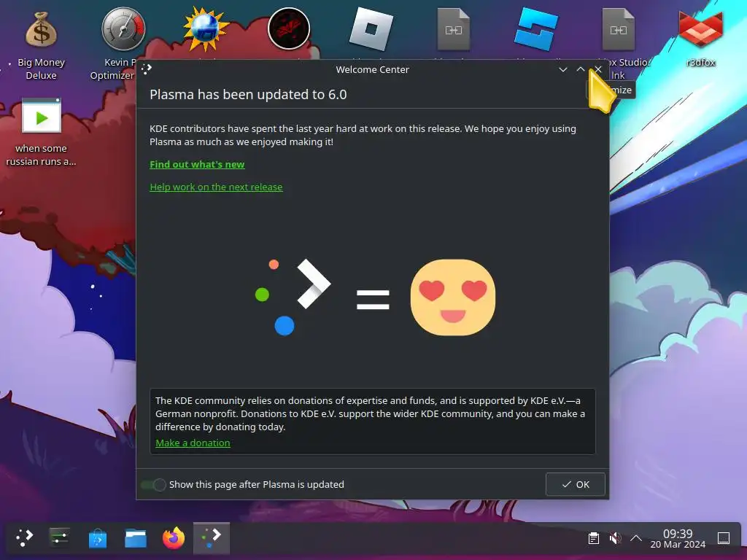The height and width of the screenshot is (560, 747).
Task: Click the show desktop button in tray
Action: 724,538
